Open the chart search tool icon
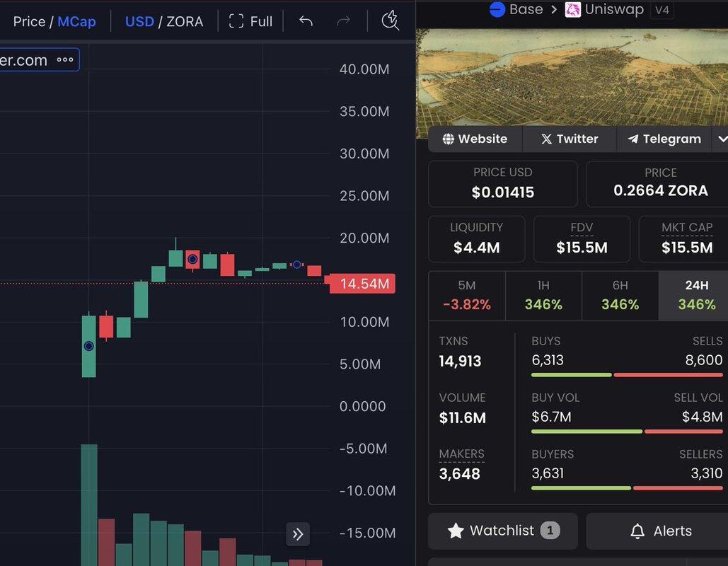This screenshot has width=728, height=566. 390,21
